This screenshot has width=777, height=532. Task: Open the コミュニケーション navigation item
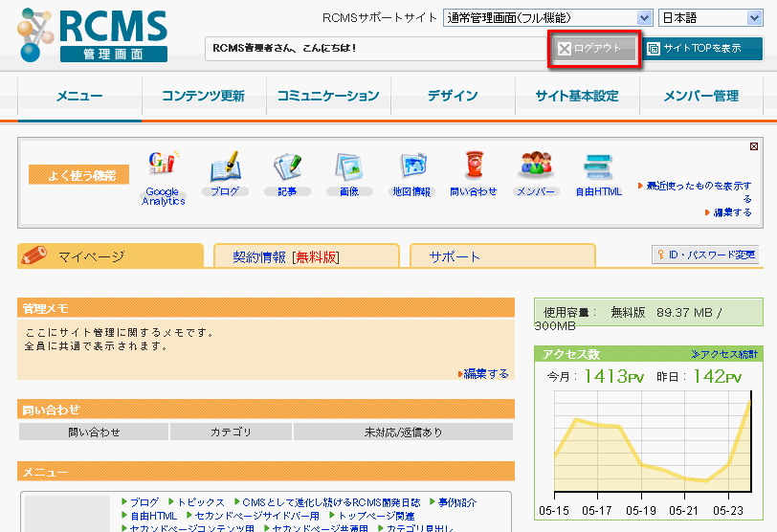(x=328, y=96)
